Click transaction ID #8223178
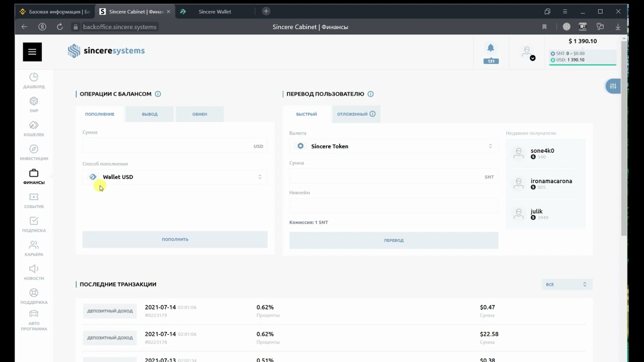644x362 pixels. (156, 342)
